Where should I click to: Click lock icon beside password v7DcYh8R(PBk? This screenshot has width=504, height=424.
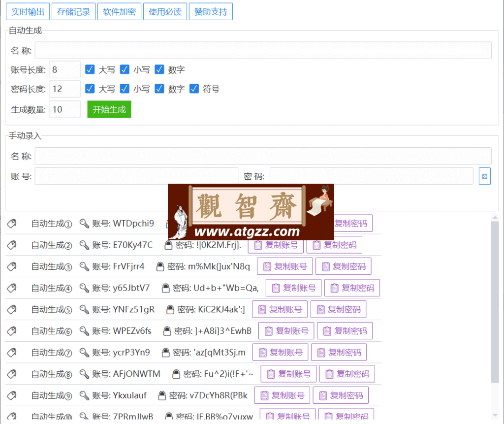tap(162, 395)
